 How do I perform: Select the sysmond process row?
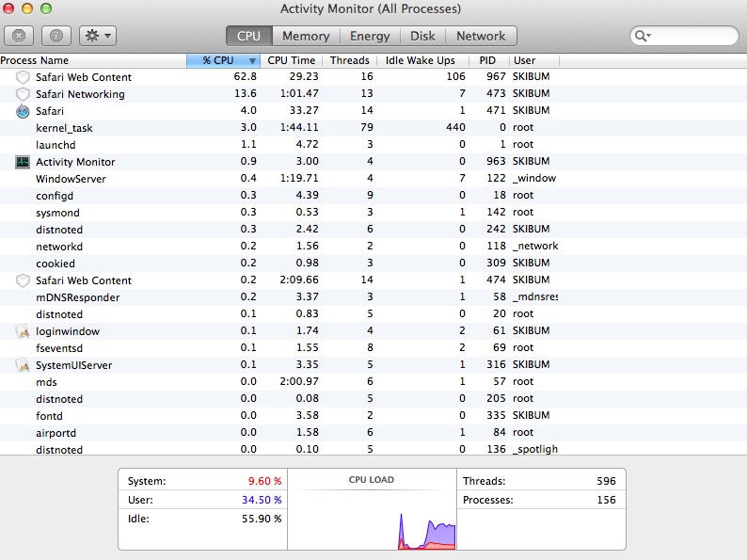pos(373,213)
